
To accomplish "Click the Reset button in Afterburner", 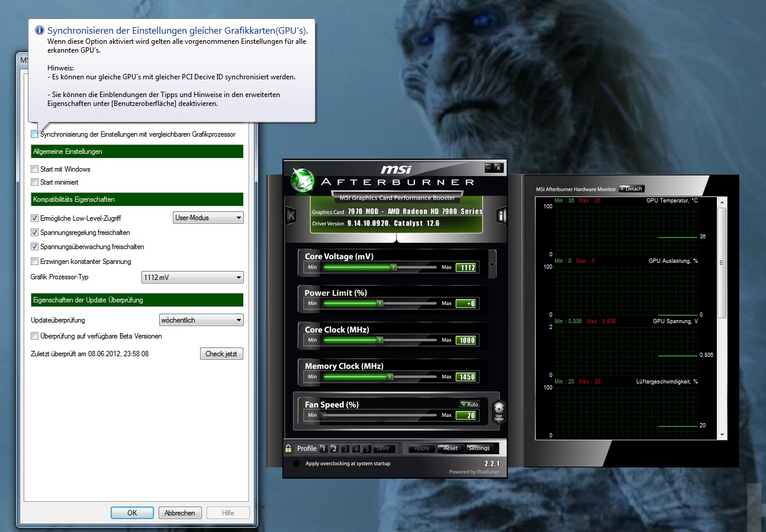I will (450, 448).
